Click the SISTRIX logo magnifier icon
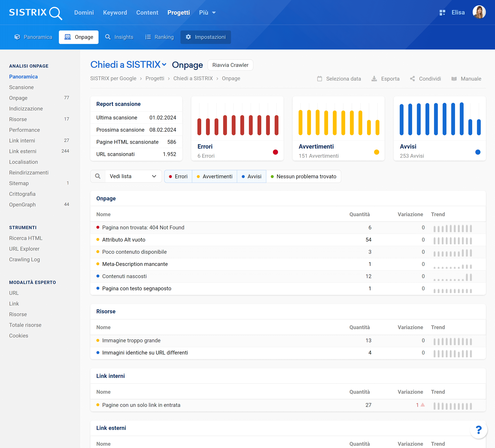The width and height of the screenshot is (495, 448). (x=56, y=13)
